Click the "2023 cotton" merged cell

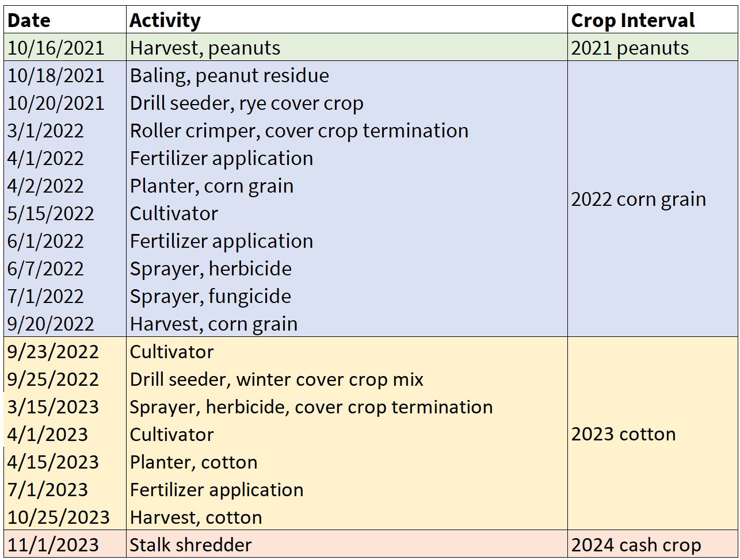pos(623,434)
